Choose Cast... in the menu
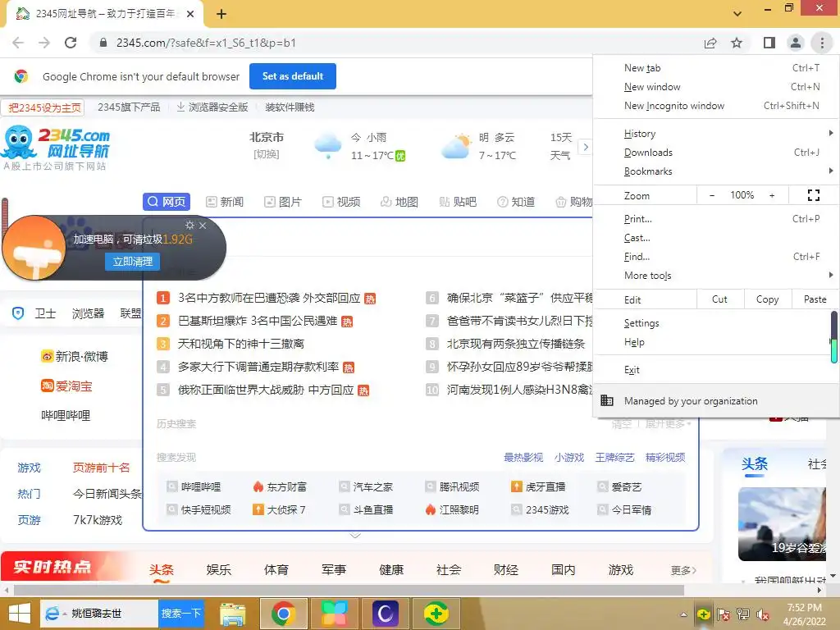The image size is (840, 630). tap(716, 237)
